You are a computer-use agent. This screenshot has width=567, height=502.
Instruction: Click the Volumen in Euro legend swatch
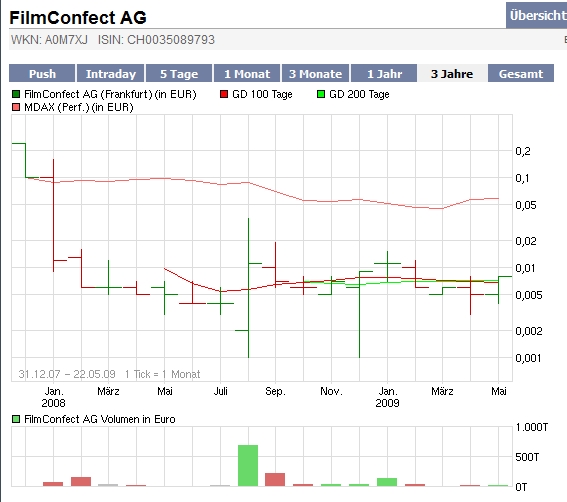pos(16,419)
